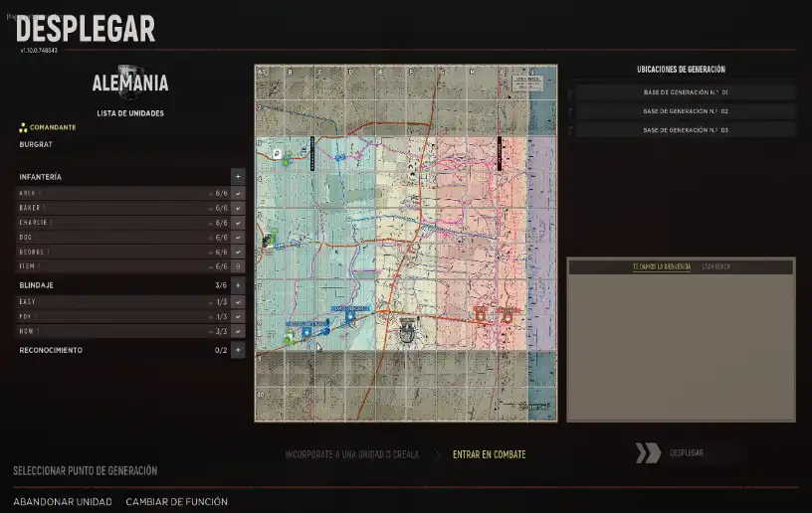
Task: Select Base de Generación N.° 01
Action: point(686,92)
